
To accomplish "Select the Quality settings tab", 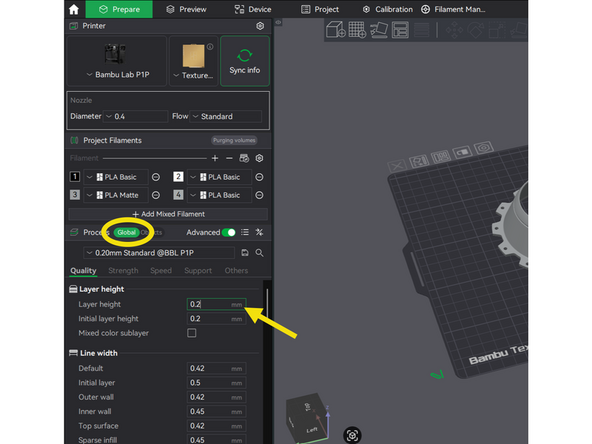I will pos(83,271).
